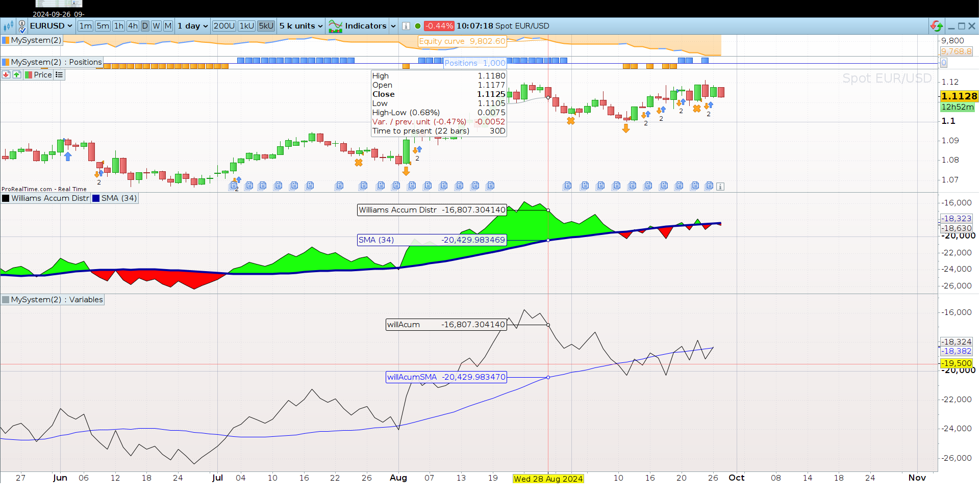This screenshot has width=980, height=501.
Task: Select the M monthly timeframe button
Action: tap(168, 26)
